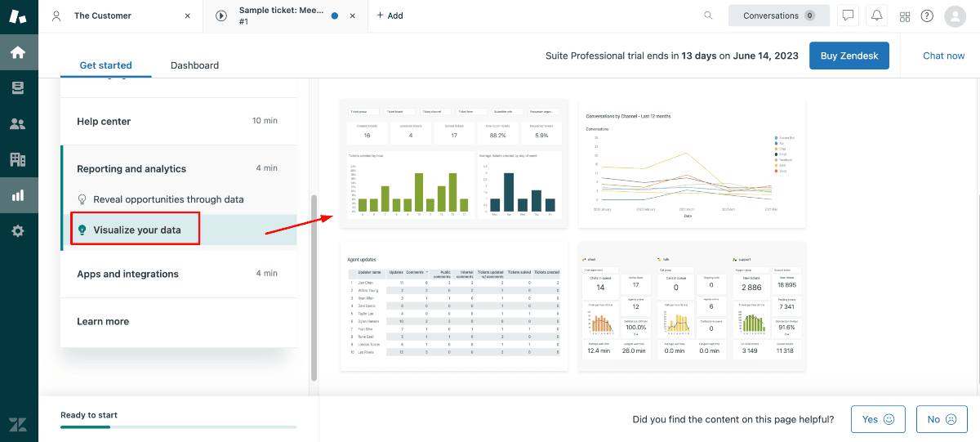Viewport: 980px width, 442px height.
Task: Close The Customer tab
Action: click(x=188, y=16)
